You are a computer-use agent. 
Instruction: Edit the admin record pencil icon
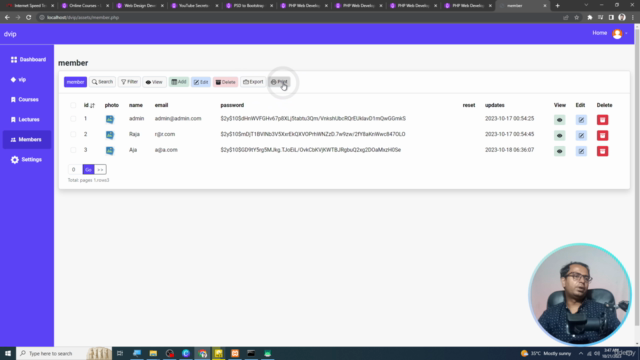tap(581, 120)
